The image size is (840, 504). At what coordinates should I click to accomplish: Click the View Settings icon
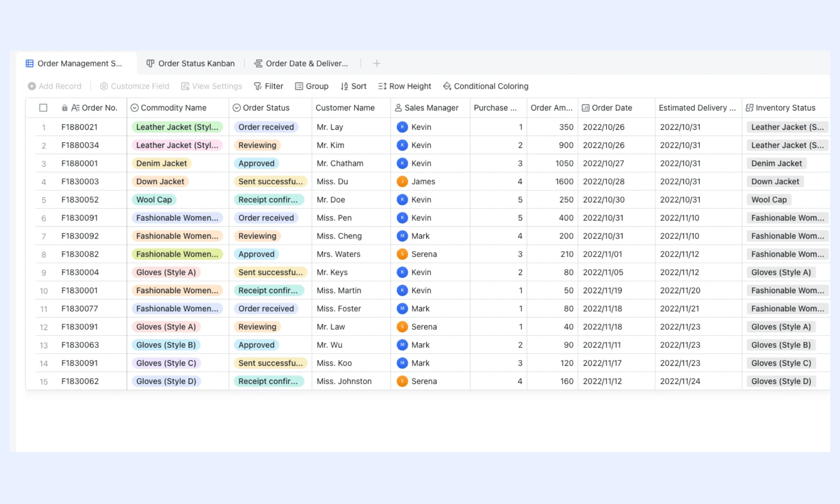pyautogui.click(x=185, y=86)
